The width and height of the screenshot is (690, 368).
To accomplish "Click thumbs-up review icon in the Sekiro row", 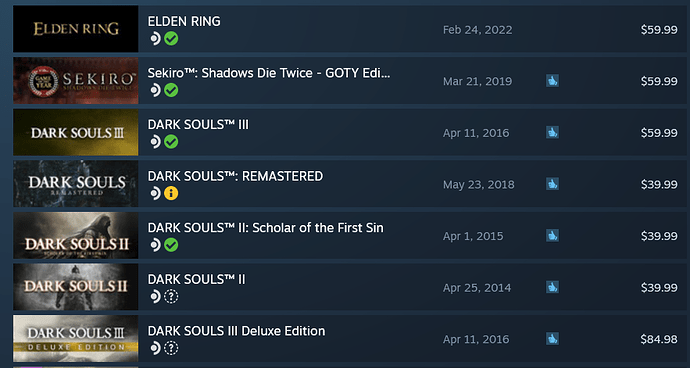I will (552, 81).
